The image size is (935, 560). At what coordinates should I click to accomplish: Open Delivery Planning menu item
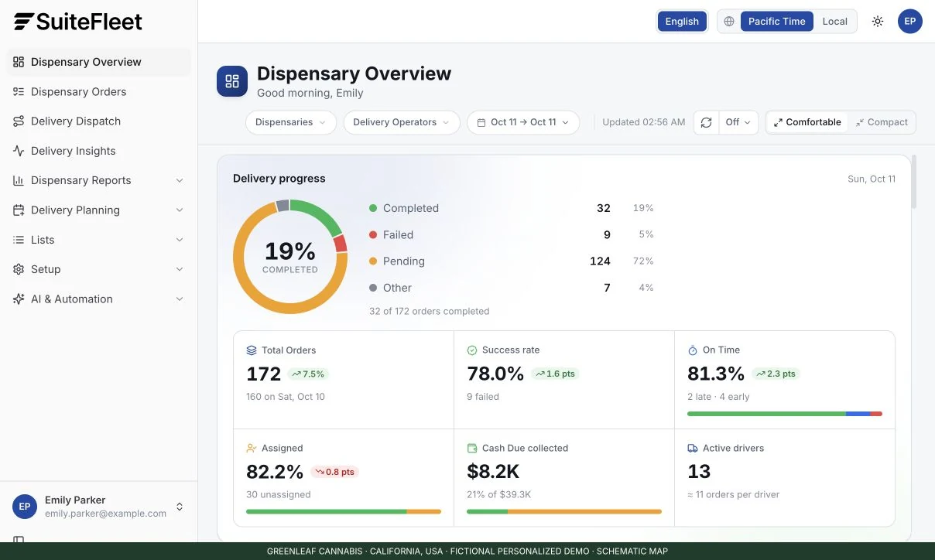click(99, 210)
